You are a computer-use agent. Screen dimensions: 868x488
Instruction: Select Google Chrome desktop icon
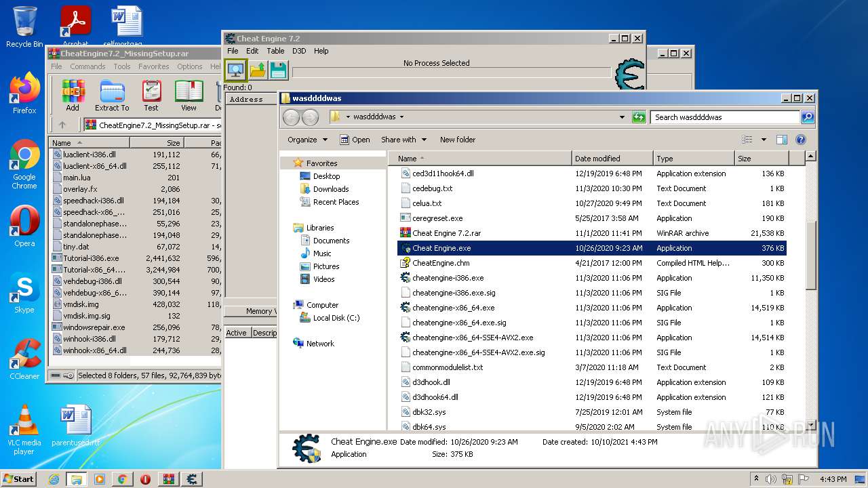click(24, 165)
